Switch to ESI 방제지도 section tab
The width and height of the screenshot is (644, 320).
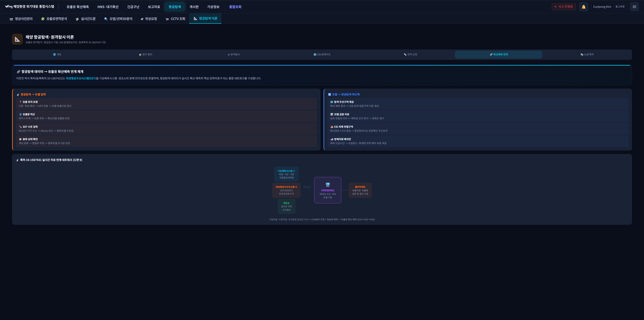[322, 55]
